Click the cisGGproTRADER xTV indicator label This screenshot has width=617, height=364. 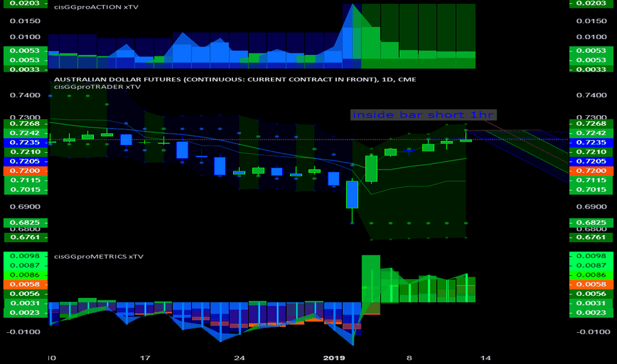(x=97, y=87)
